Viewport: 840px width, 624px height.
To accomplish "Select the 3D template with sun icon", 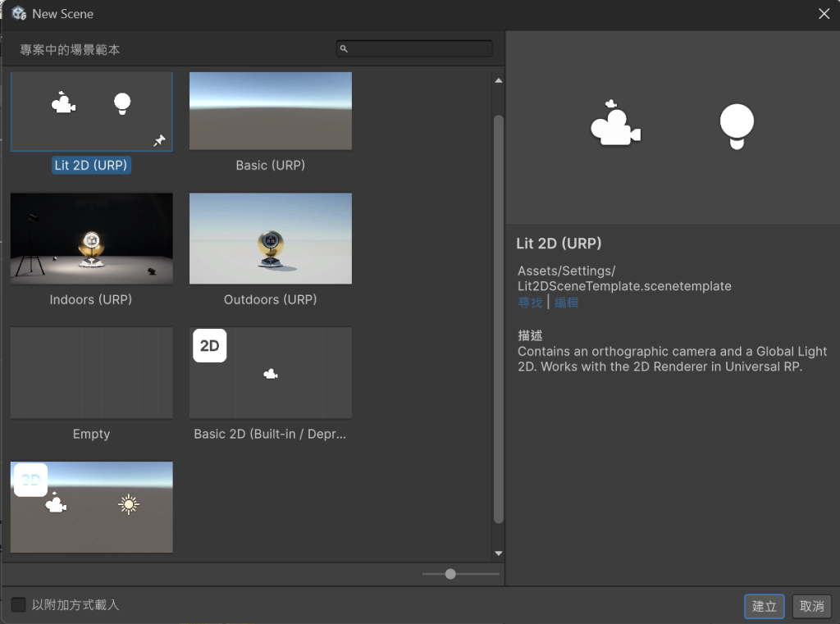I will click(92, 507).
